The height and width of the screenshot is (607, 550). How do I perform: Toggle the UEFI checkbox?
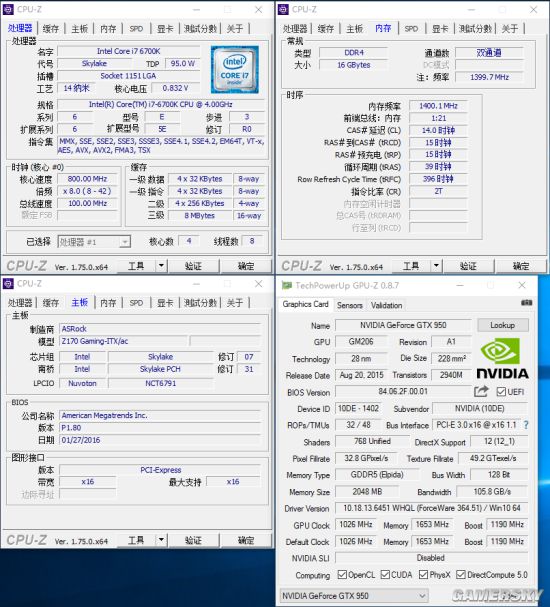pyautogui.click(x=501, y=392)
